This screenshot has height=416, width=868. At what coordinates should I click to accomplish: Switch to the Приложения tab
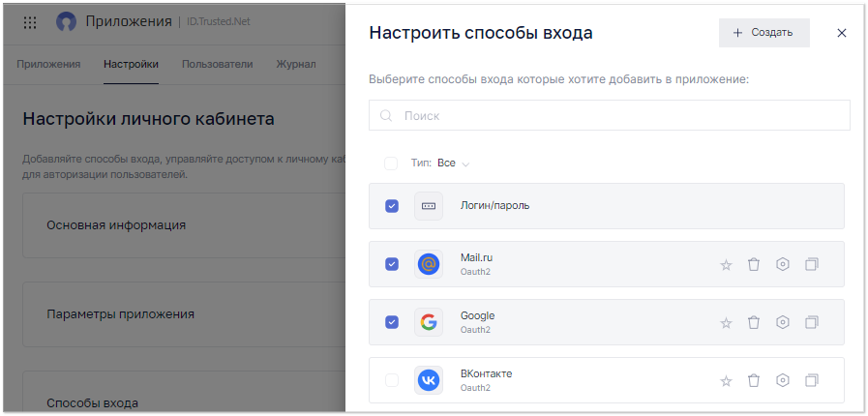48,64
